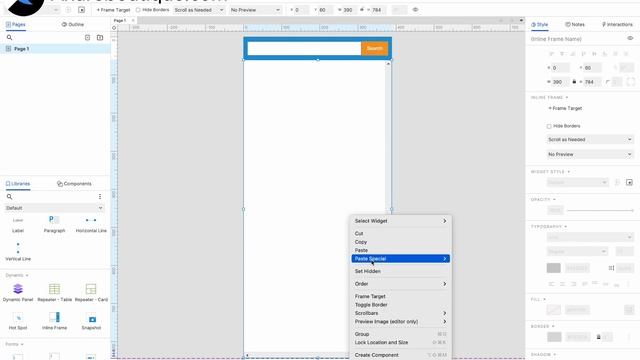Open the Notes tab
This screenshot has height=360, width=640.
click(x=575, y=24)
